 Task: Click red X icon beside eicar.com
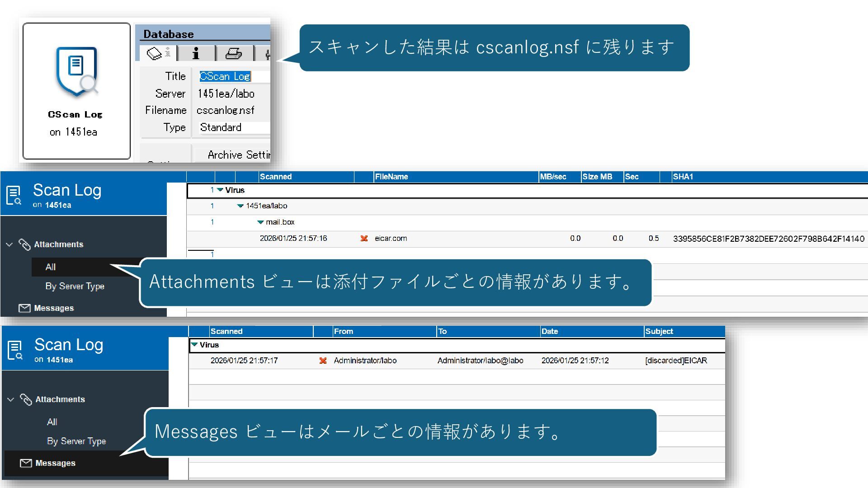coord(364,239)
